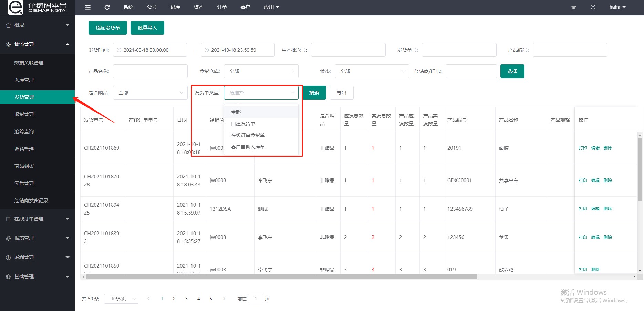
Task: Open the 客户 top menu
Action: coord(246,7)
